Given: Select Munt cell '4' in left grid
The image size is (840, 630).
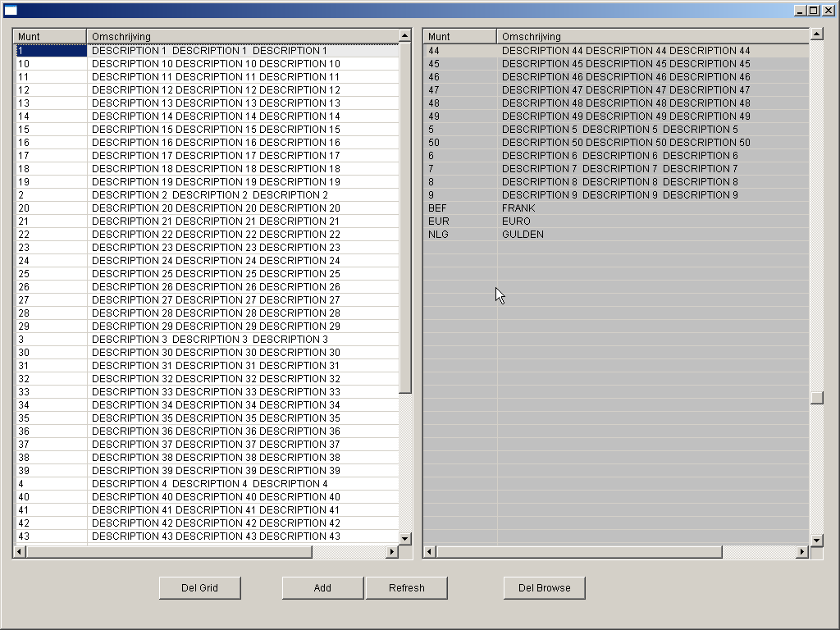Looking at the screenshot, I should pyautogui.click(x=50, y=484).
